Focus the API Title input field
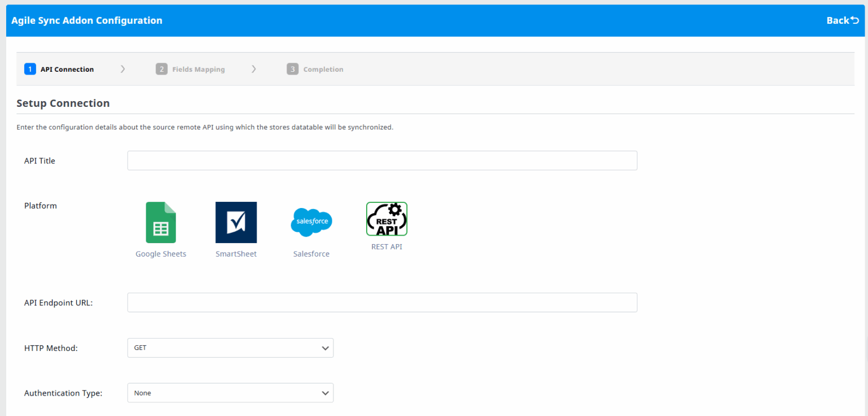 pyautogui.click(x=382, y=161)
